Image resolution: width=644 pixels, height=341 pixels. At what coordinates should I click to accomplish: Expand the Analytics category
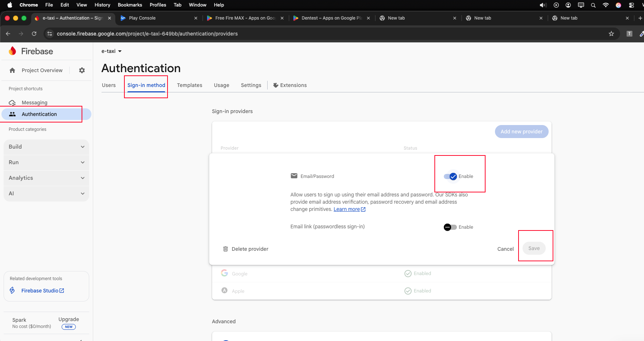point(46,178)
